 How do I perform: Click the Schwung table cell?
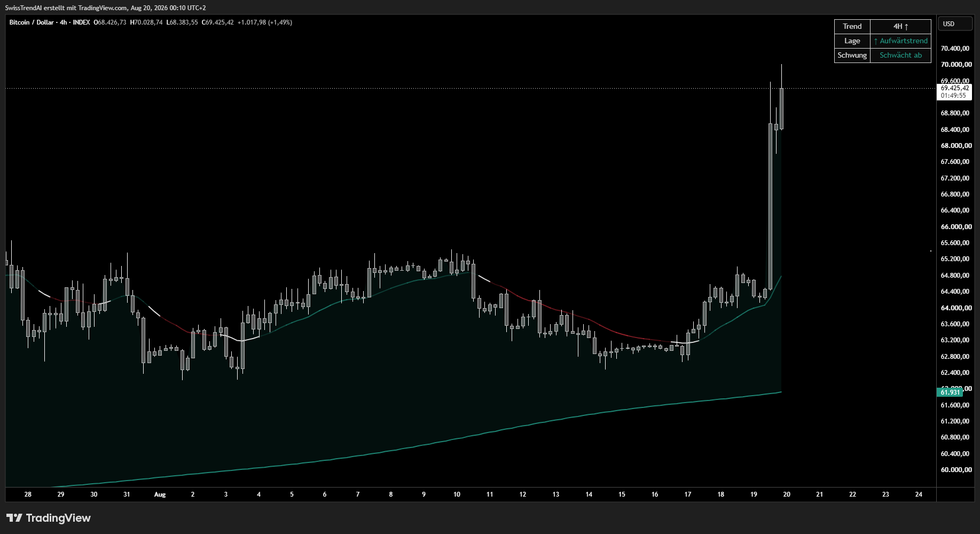[852, 56]
